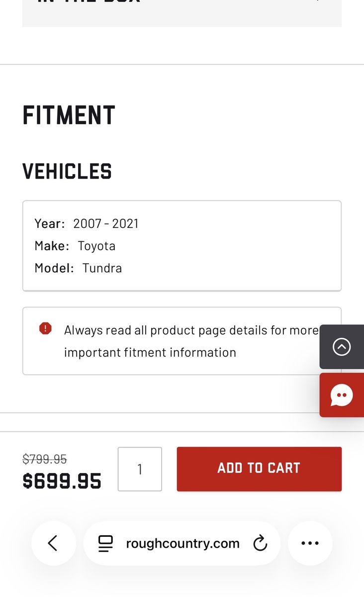Tap the 'Year:' label text

pyautogui.click(x=50, y=224)
